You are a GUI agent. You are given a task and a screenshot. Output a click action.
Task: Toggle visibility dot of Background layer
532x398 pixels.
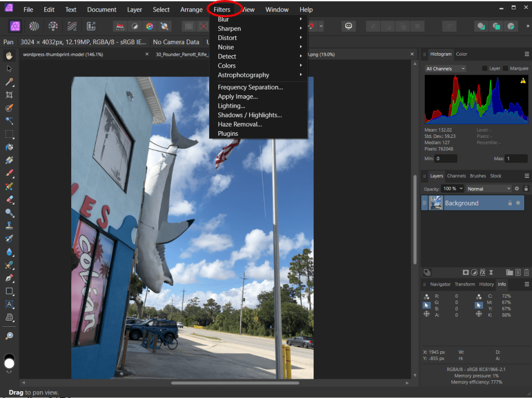518,203
